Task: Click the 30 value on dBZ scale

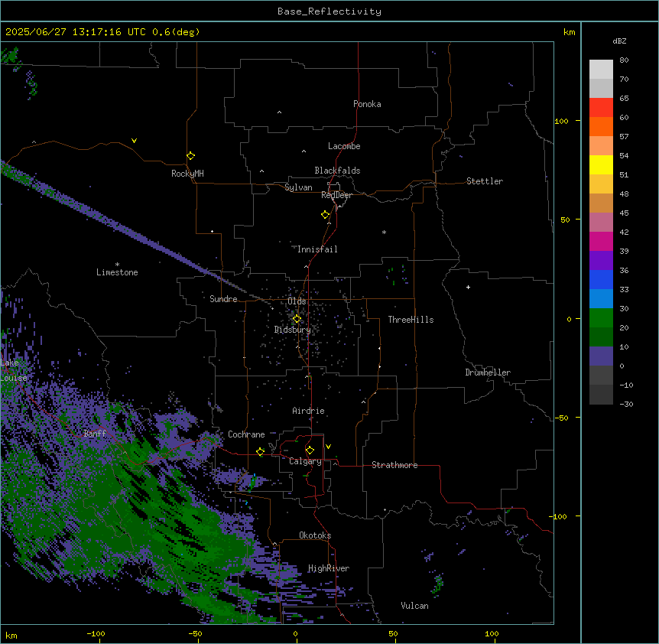Action: coord(624,308)
